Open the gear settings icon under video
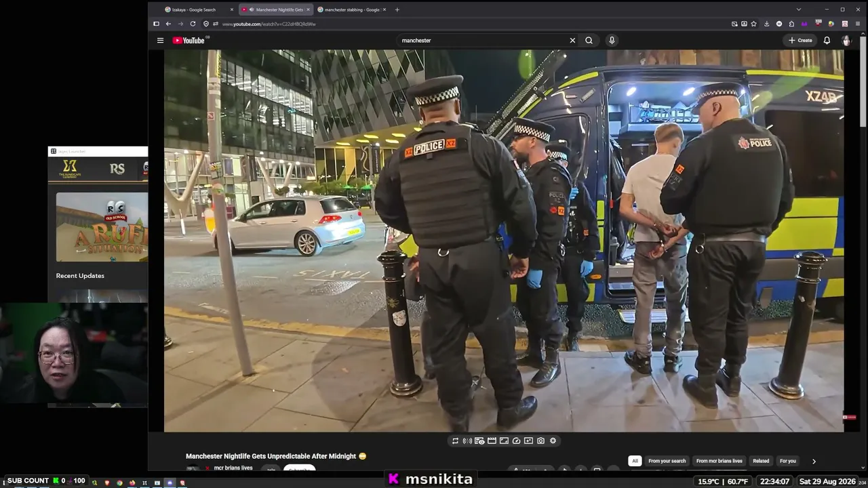The image size is (868, 488). coord(553,441)
